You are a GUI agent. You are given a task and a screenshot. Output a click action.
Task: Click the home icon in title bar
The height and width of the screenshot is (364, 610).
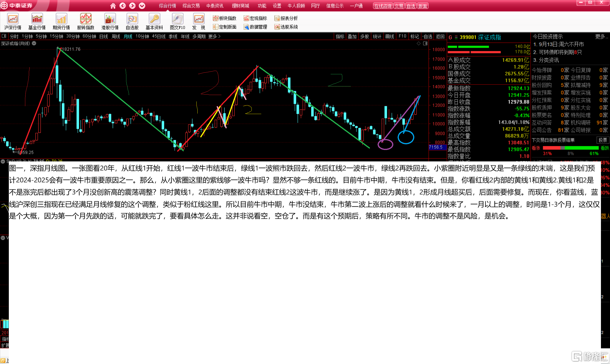[113, 6]
